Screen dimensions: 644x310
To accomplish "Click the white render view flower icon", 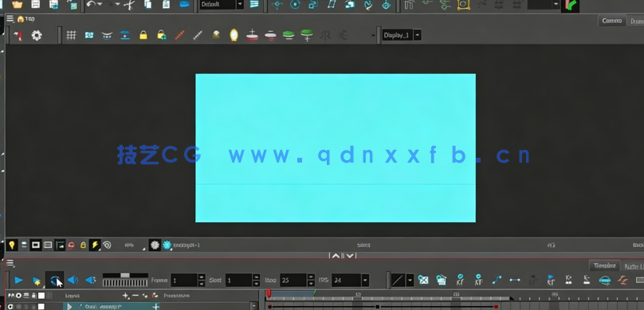I will click(155, 245).
